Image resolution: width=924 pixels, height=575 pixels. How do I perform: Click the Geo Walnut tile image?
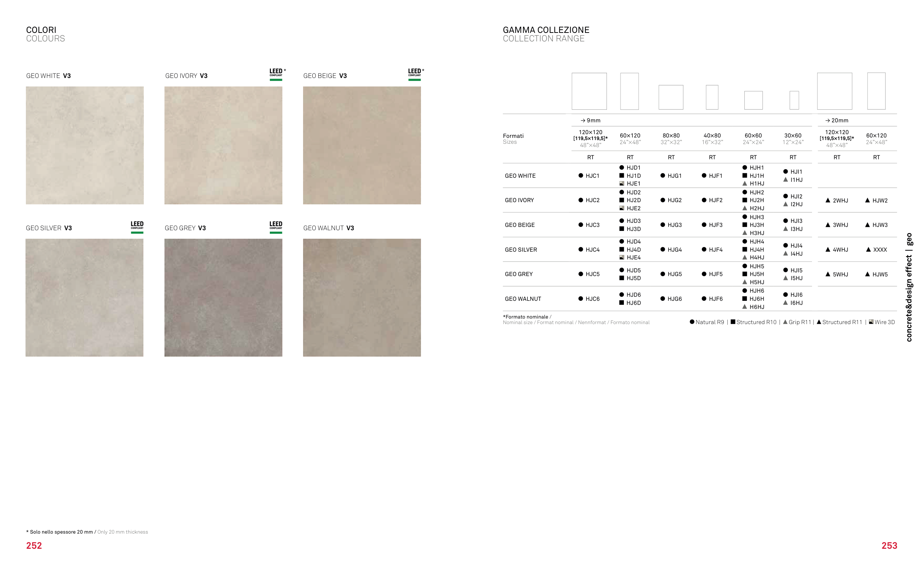361,297
